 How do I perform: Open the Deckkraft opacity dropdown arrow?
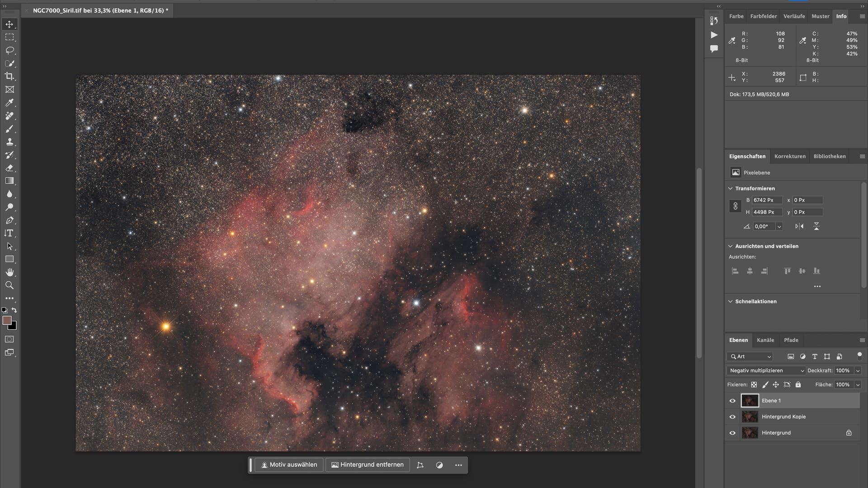858,371
